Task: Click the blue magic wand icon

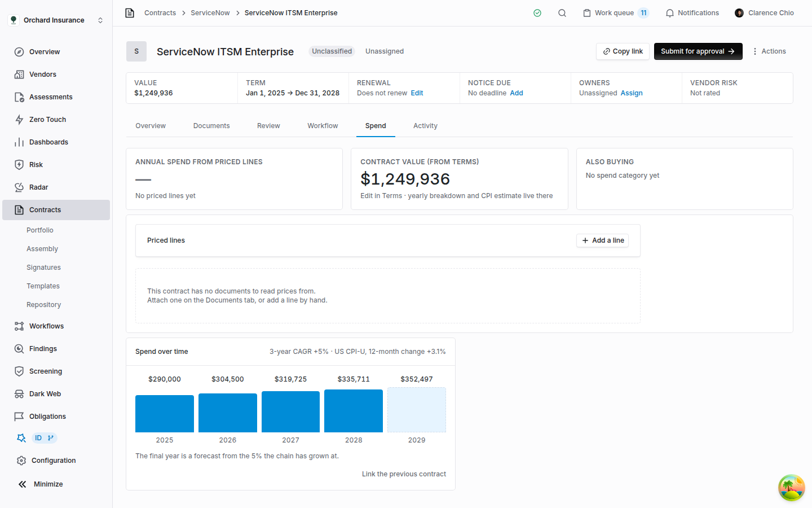Action: (x=21, y=438)
